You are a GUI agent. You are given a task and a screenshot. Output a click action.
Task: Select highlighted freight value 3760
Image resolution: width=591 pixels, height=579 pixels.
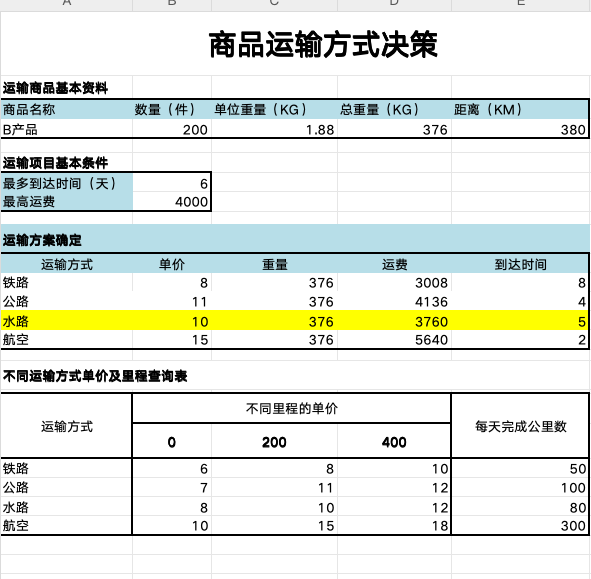[394, 321]
